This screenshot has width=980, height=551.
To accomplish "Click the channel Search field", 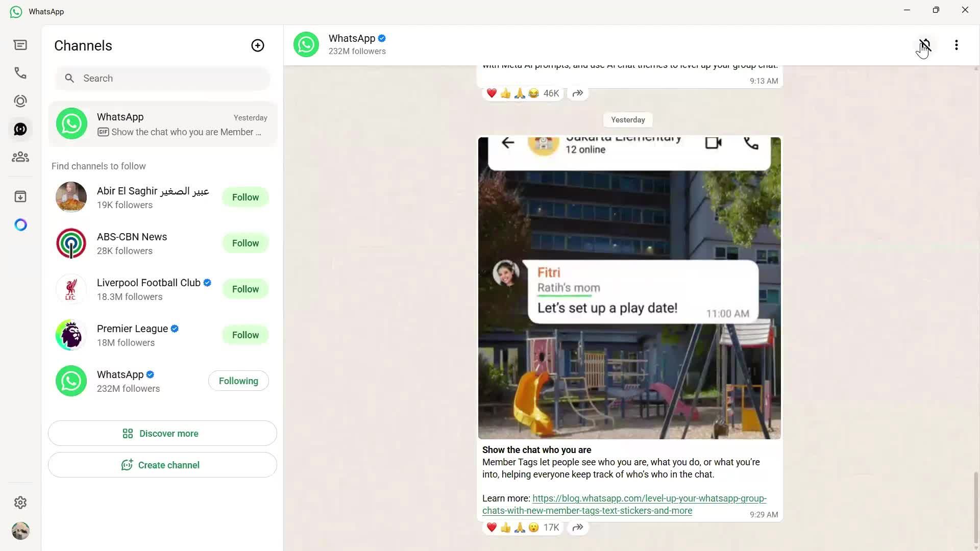I will 162,78.
